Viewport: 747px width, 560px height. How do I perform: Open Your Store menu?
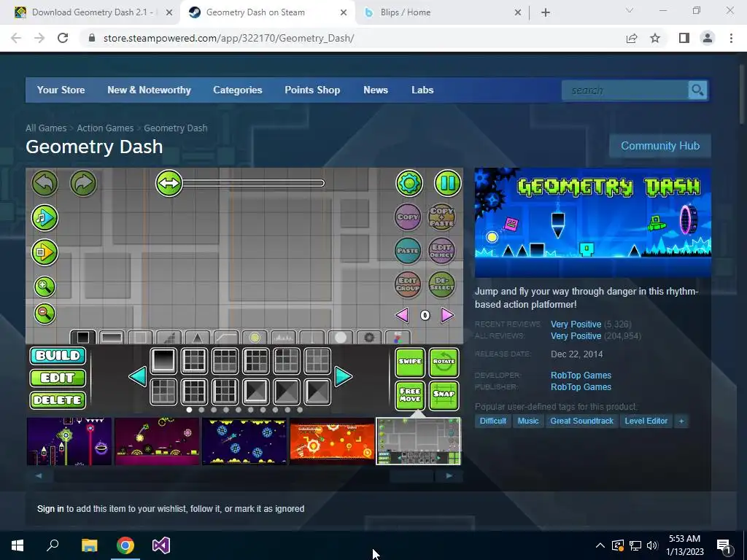point(61,90)
